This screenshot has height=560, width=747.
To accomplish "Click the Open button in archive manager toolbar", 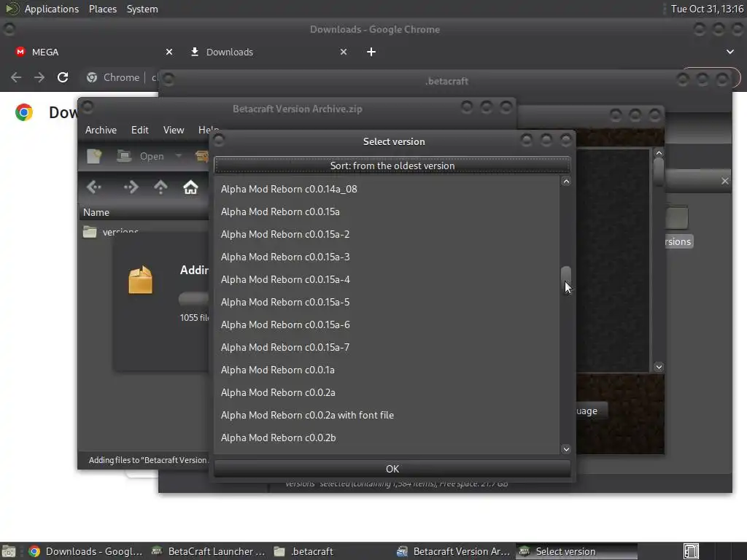I will [142, 156].
